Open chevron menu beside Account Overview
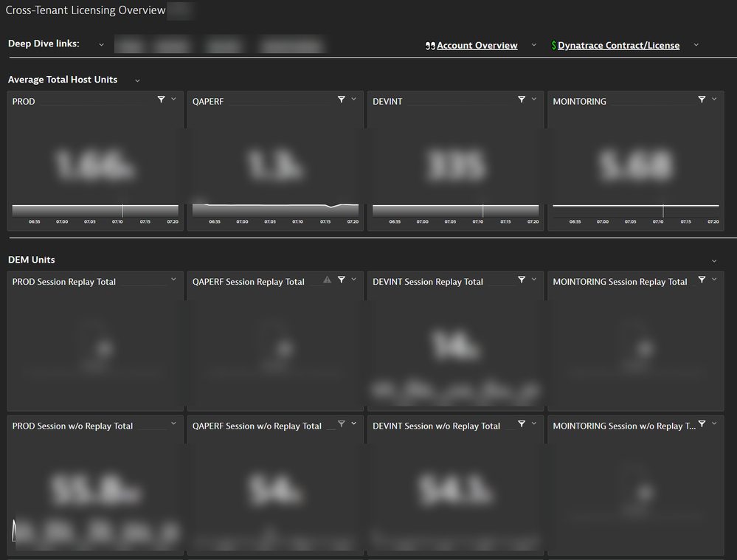The height and width of the screenshot is (560, 737). (534, 46)
